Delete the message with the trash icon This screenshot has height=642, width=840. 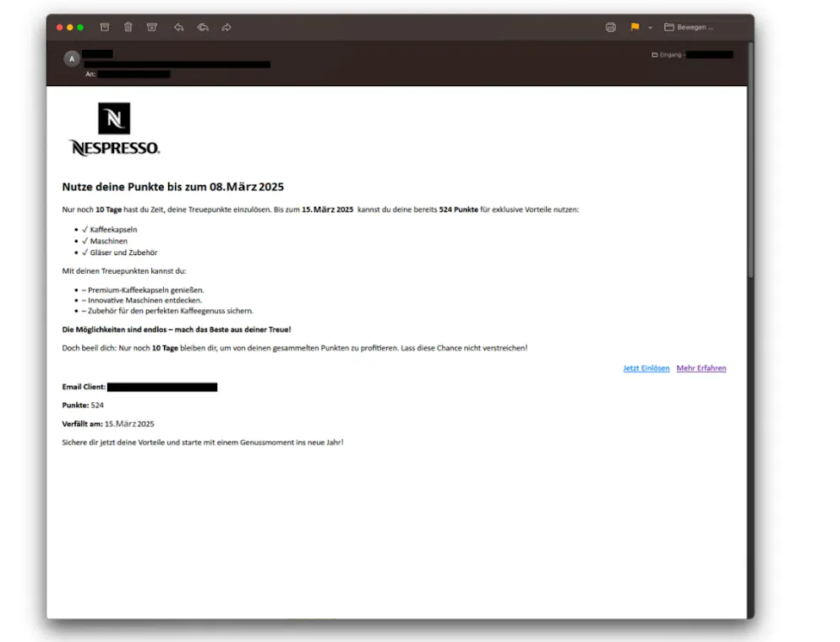[x=128, y=27]
